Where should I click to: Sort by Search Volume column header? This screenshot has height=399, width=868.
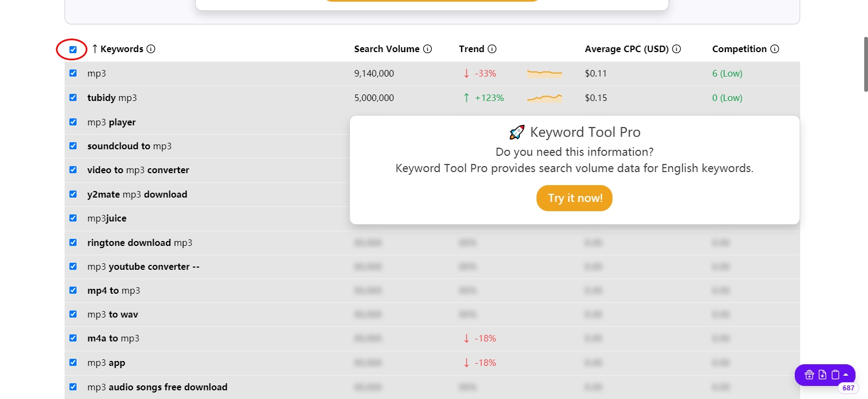point(387,49)
